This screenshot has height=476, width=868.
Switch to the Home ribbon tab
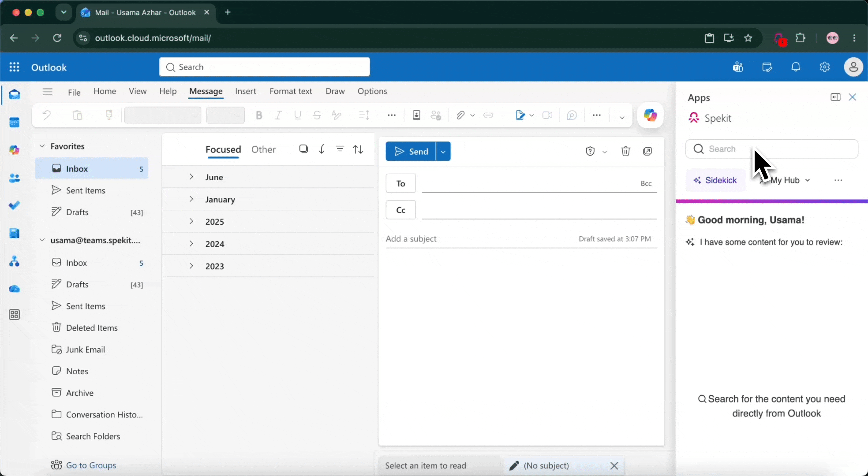(105, 91)
